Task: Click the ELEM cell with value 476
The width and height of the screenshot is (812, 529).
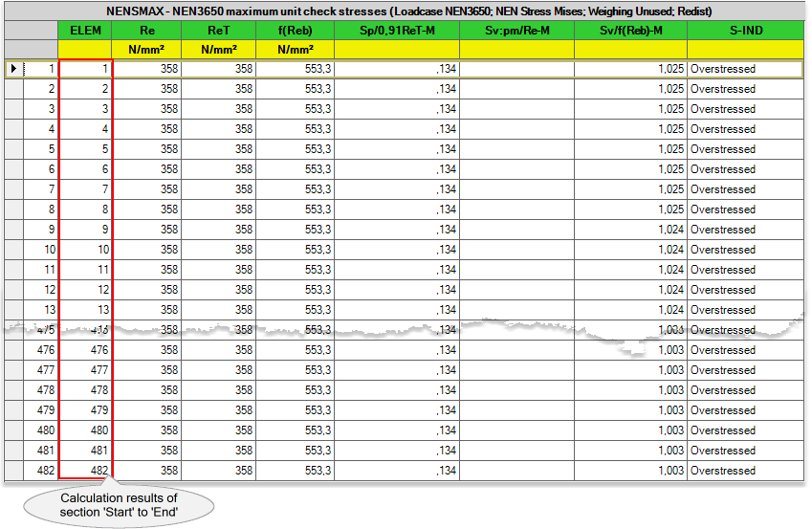Action: (85, 350)
